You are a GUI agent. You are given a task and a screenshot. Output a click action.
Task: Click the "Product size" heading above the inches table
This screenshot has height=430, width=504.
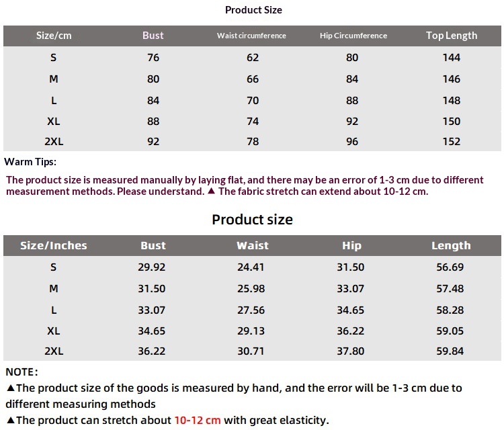point(252,220)
